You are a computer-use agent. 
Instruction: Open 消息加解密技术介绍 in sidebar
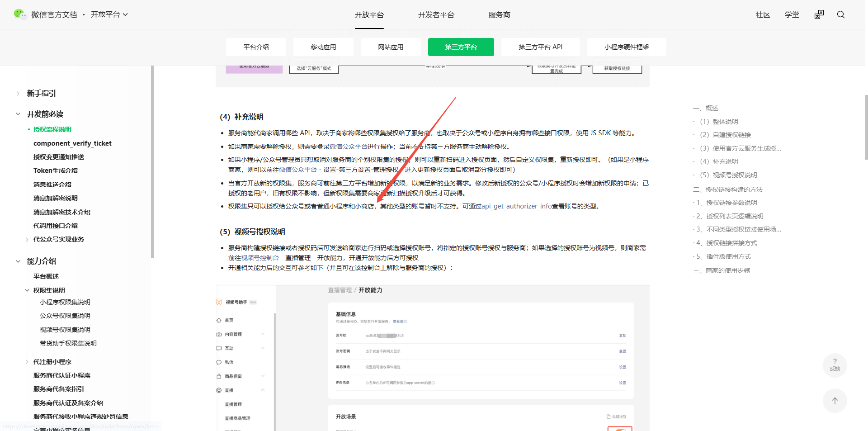click(62, 212)
